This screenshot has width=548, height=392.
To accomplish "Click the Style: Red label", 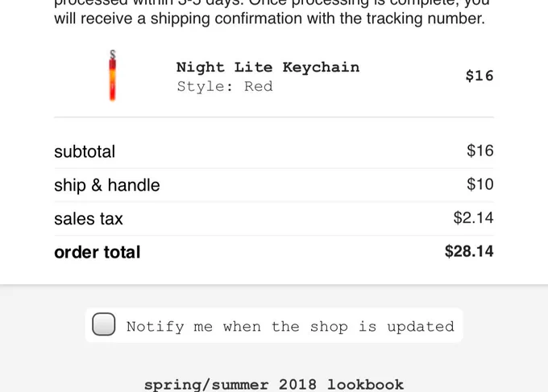I will pos(225,86).
